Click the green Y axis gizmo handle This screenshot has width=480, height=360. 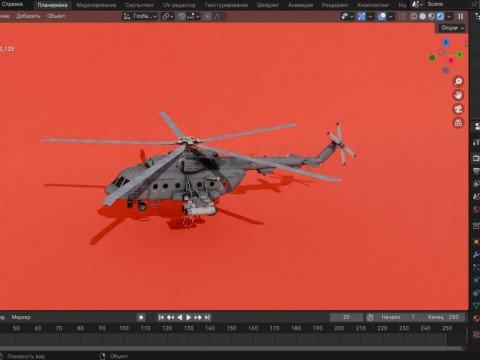click(460, 54)
